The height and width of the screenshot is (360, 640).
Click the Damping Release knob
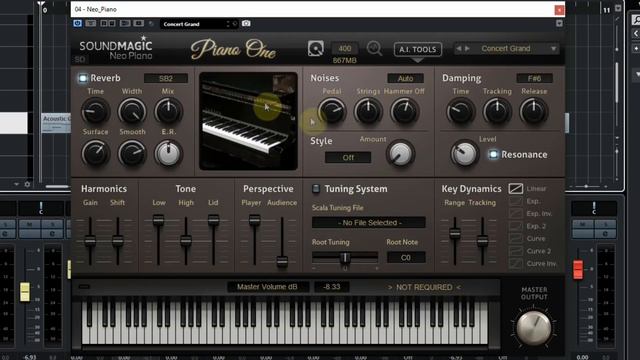533,111
